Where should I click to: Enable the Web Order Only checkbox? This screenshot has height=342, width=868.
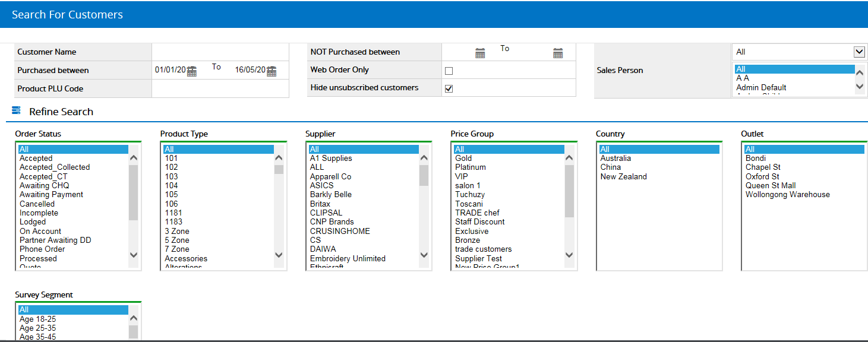pyautogui.click(x=449, y=71)
